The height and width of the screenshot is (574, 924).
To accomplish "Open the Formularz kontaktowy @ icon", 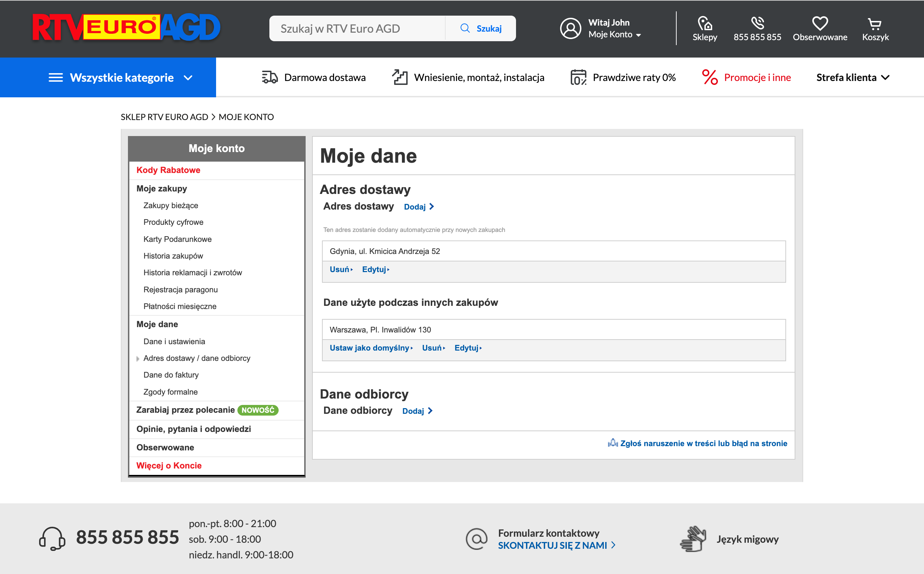I will click(x=477, y=539).
